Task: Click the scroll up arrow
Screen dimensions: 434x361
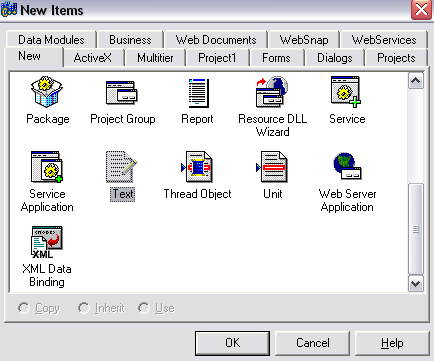Action: [x=416, y=81]
